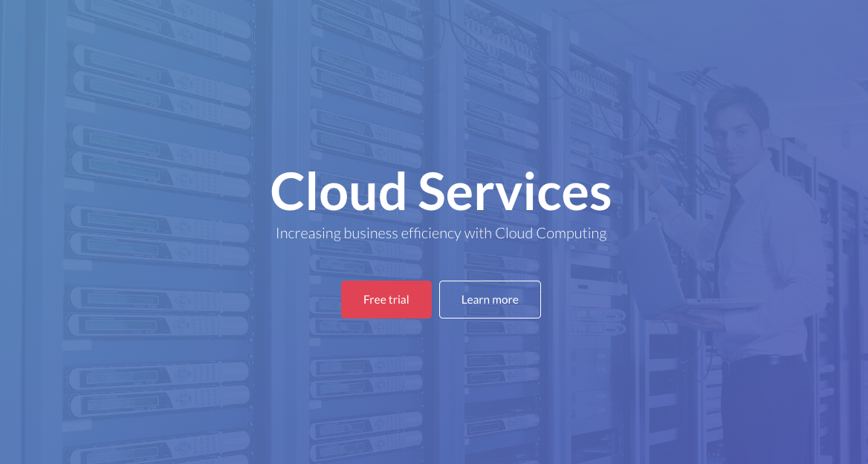Screen dimensions: 868x464
Task: Click the white-bordered Learn more link
Action: 490,299
